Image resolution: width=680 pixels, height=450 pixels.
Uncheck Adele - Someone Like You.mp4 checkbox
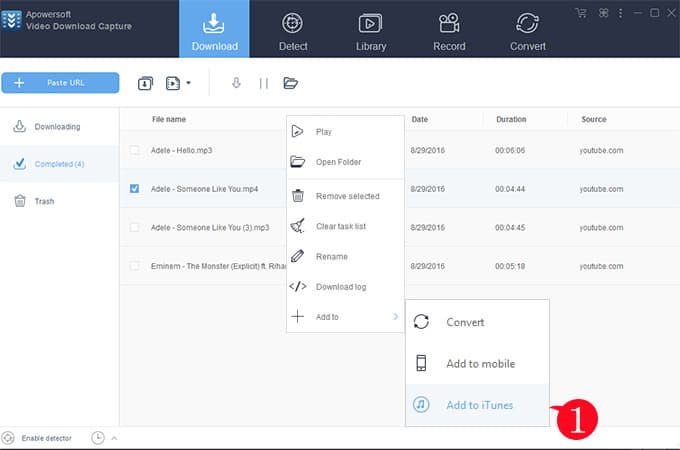click(135, 188)
